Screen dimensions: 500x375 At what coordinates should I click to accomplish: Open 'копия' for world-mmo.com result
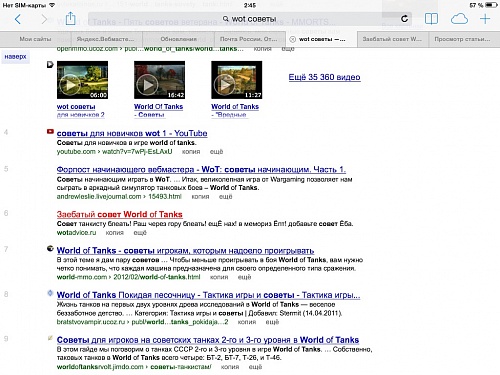[219, 277]
